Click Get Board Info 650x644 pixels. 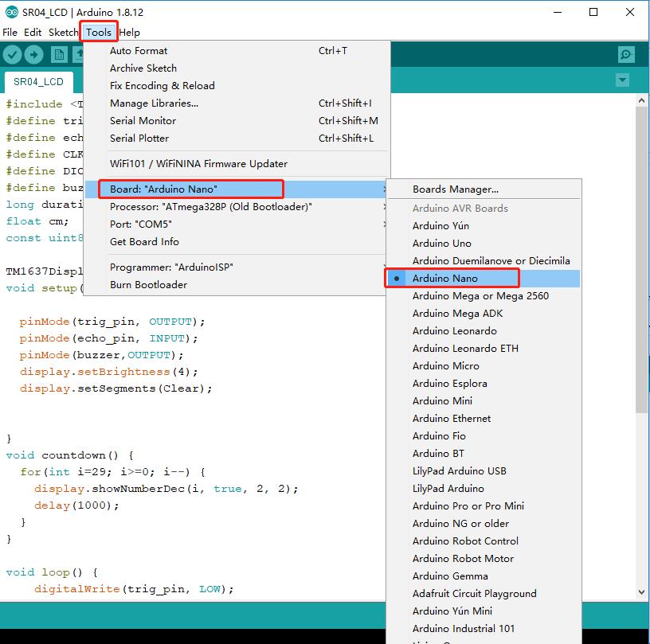coord(142,241)
